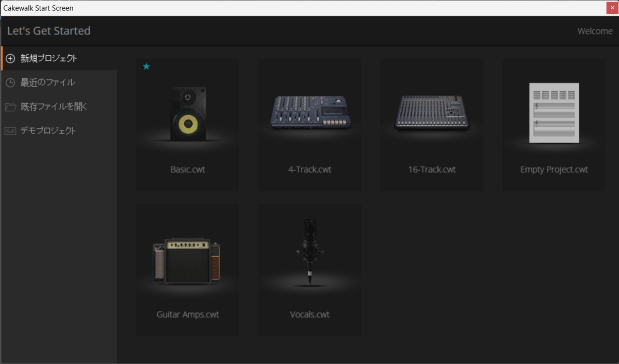Viewport: 619px width, 364px height.
Task: Click the Basic.cwt label
Action: [x=188, y=169]
